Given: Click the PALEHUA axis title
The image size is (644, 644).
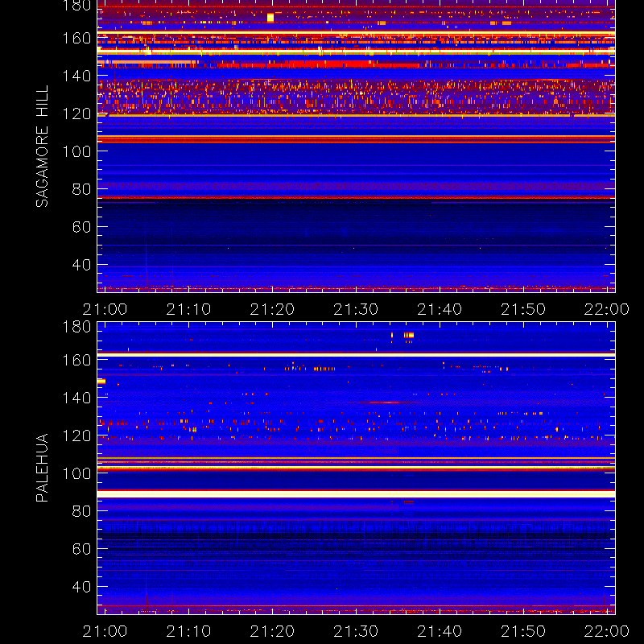Looking at the screenshot, I should click(43, 467).
